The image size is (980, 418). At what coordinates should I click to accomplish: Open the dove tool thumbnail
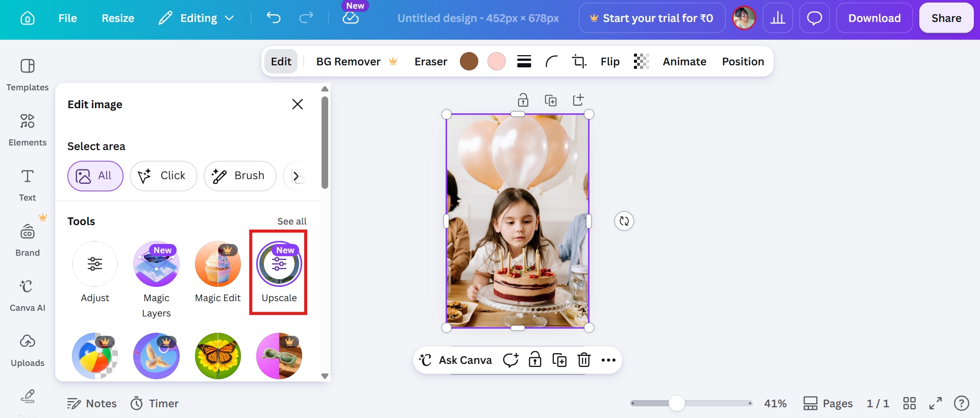156,356
